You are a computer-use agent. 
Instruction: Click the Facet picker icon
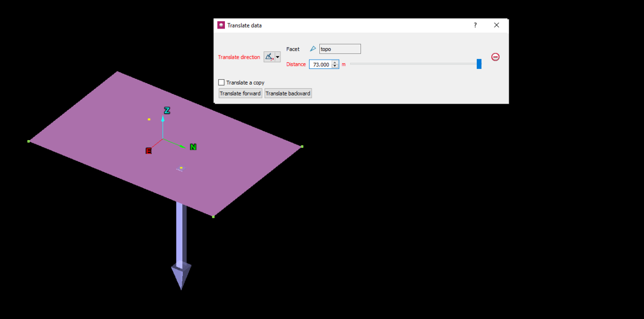coord(313,49)
